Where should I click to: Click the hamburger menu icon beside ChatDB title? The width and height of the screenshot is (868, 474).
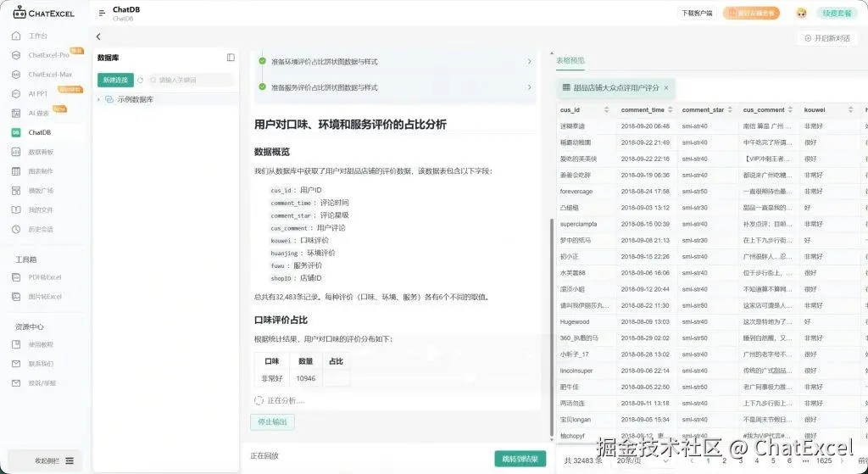[102, 13]
